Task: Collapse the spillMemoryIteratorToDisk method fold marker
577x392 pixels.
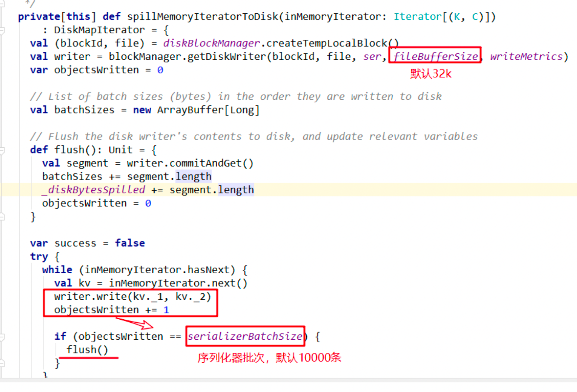Action: click(2, 30)
